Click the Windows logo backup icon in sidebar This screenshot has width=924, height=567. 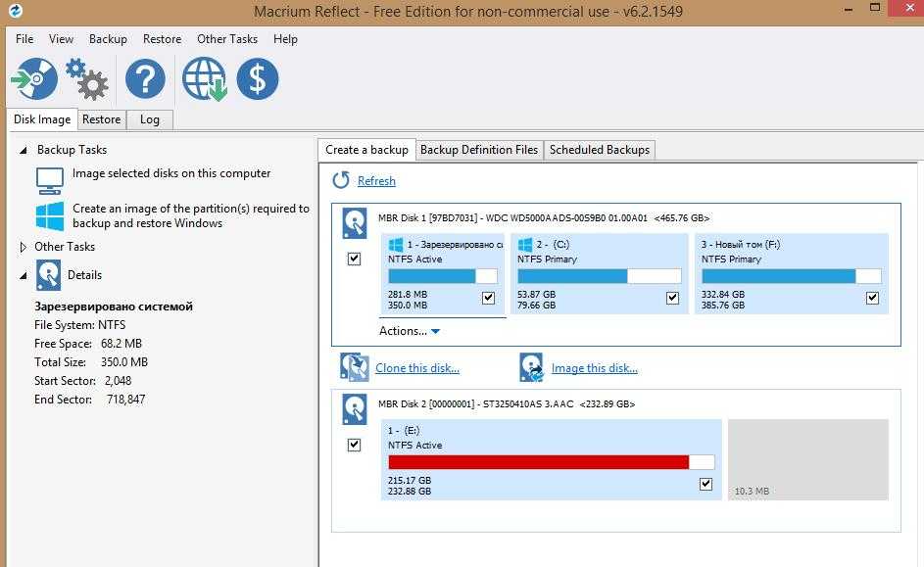(50, 215)
